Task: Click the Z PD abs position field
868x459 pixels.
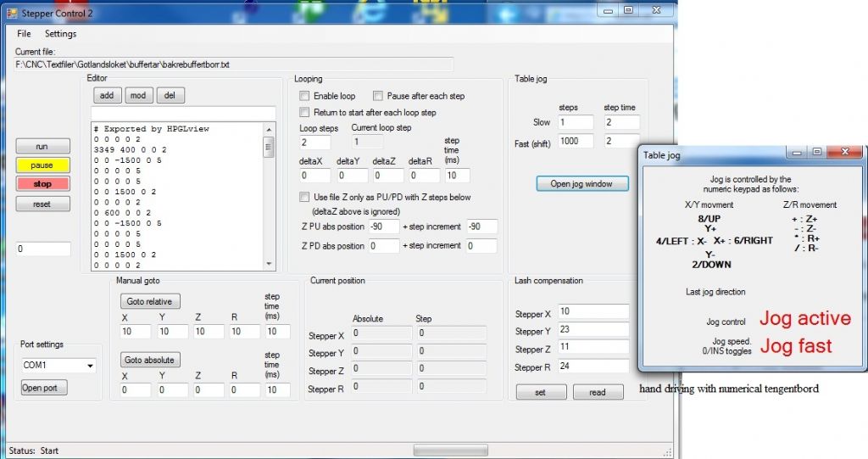Action: pyautogui.click(x=384, y=246)
